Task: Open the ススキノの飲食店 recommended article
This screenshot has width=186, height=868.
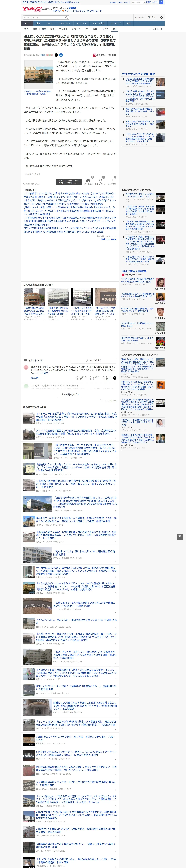Action: [x=76, y=432]
